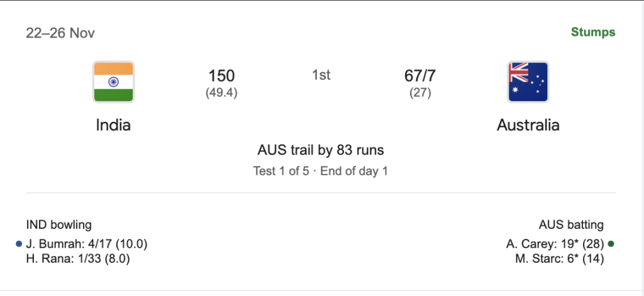This screenshot has width=644, height=296.
Task: Open the Australia team name link
Action: tap(528, 125)
